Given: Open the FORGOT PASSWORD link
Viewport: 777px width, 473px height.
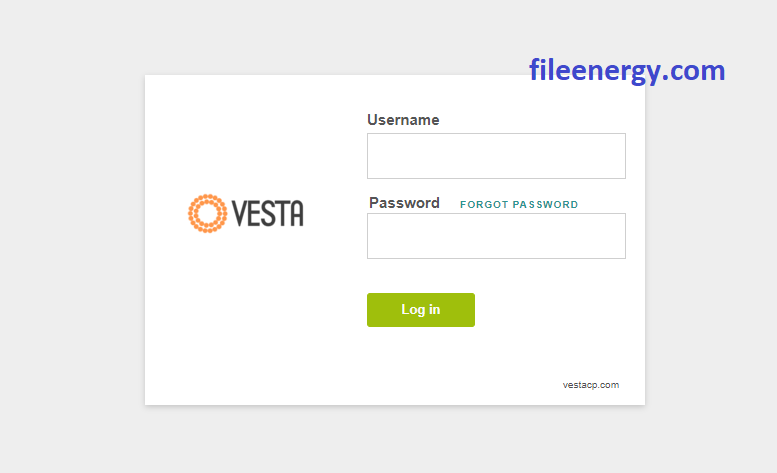Looking at the screenshot, I should tap(519, 205).
